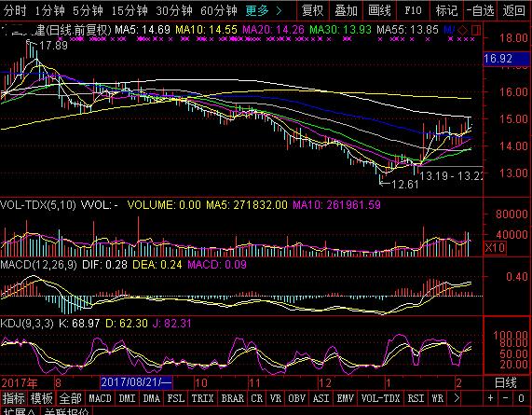Open the 画线 drawing tool
Image resolution: width=532 pixels, height=415 pixels.
point(379,11)
